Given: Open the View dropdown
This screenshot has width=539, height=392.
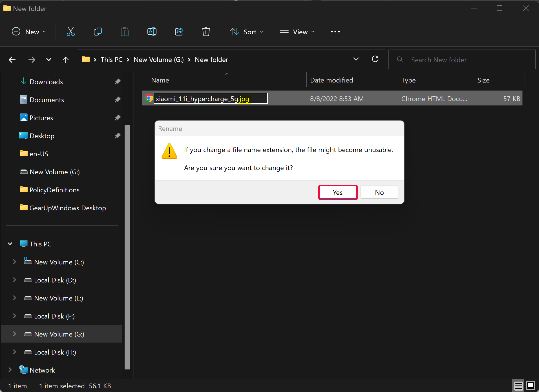Looking at the screenshot, I should (297, 32).
